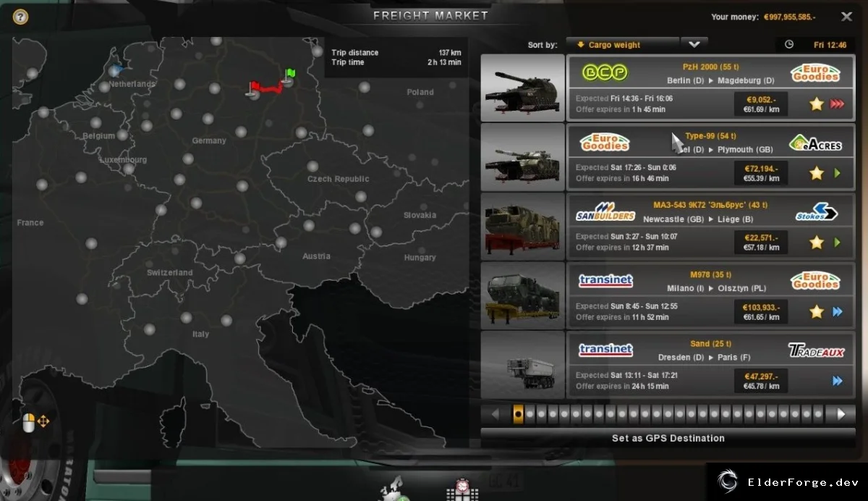Select the Sand trailer cargo thumbnail
The height and width of the screenshot is (501, 868).
[522, 365]
